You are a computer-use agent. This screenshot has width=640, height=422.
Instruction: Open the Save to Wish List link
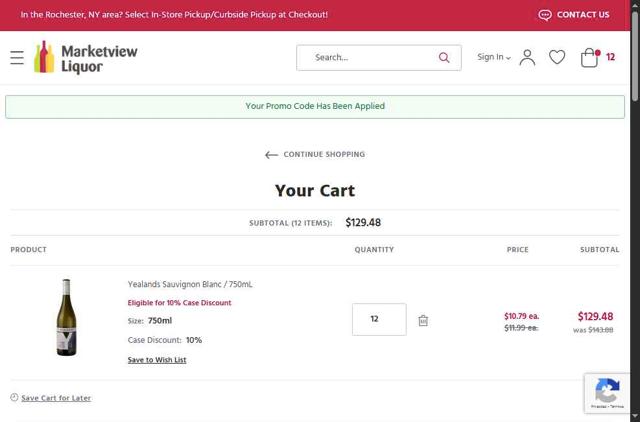click(x=157, y=360)
